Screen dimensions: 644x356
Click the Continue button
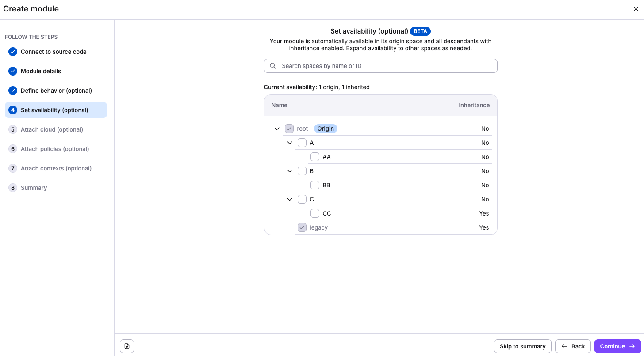[617, 346]
